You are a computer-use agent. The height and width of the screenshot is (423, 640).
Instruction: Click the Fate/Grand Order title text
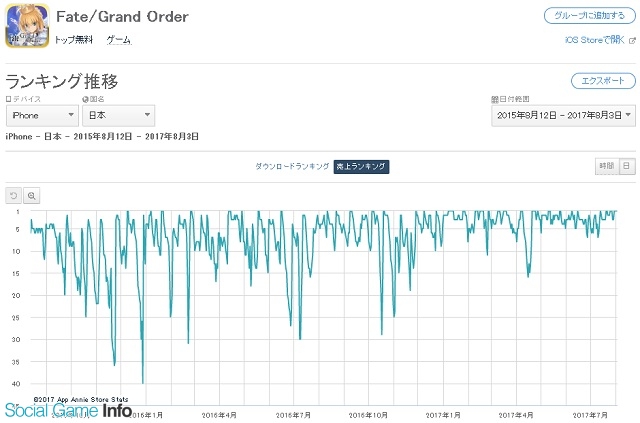pos(122,17)
